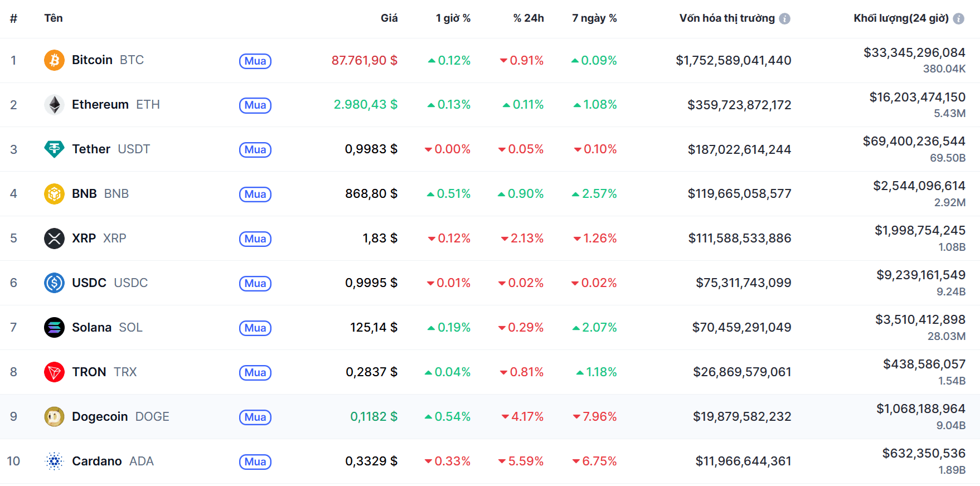
Task: Open the Cardano ADA name link
Action: [x=113, y=461]
